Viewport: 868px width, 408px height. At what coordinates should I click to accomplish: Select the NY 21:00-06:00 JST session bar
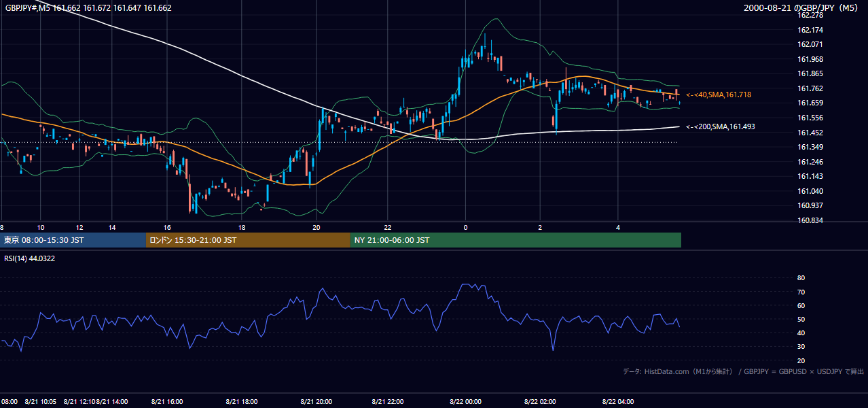click(x=516, y=240)
